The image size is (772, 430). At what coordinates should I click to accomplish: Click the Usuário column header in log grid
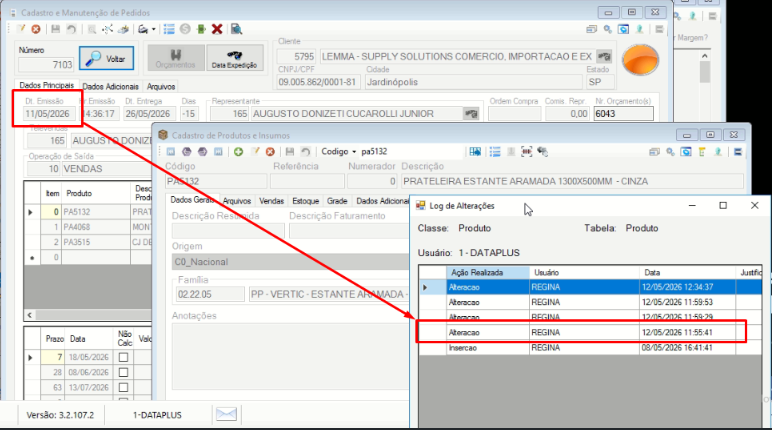click(x=584, y=272)
